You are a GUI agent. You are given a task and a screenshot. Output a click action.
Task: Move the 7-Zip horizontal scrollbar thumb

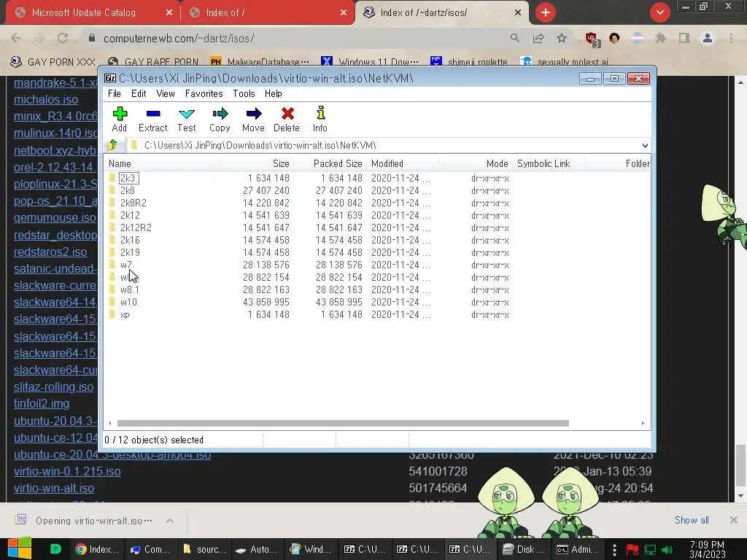pyautogui.click(x=343, y=424)
